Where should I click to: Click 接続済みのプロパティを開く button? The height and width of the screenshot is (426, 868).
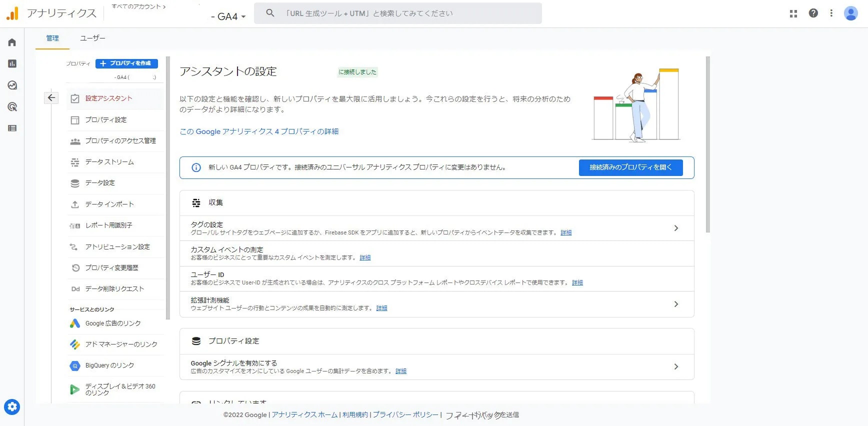(630, 167)
